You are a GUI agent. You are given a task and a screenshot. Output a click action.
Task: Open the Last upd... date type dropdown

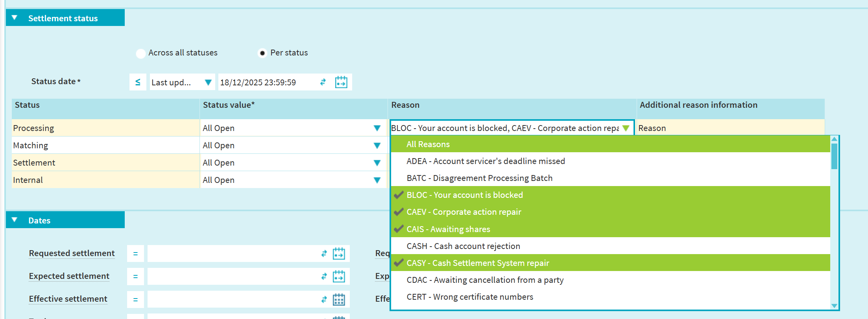tap(208, 82)
